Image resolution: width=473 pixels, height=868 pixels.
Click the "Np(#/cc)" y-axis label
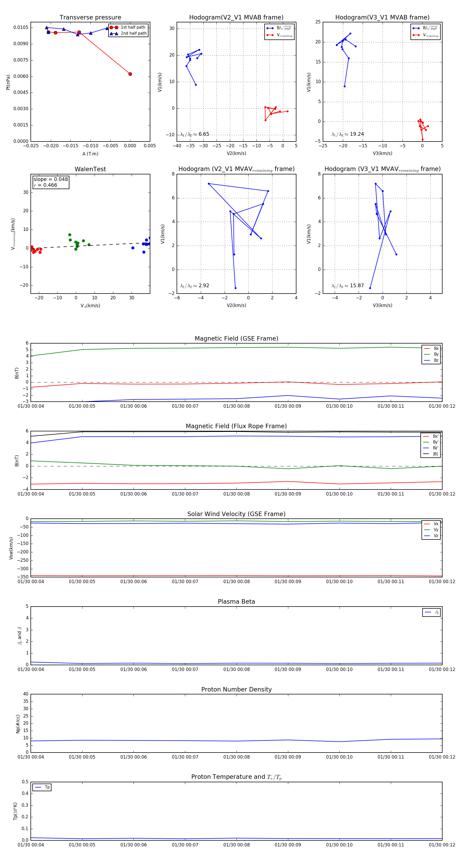pos(18,724)
